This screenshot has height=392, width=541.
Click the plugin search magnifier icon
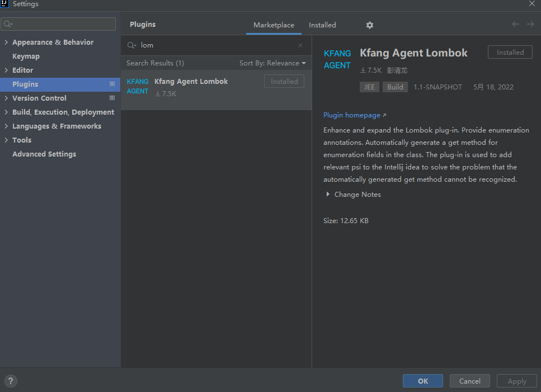click(132, 45)
